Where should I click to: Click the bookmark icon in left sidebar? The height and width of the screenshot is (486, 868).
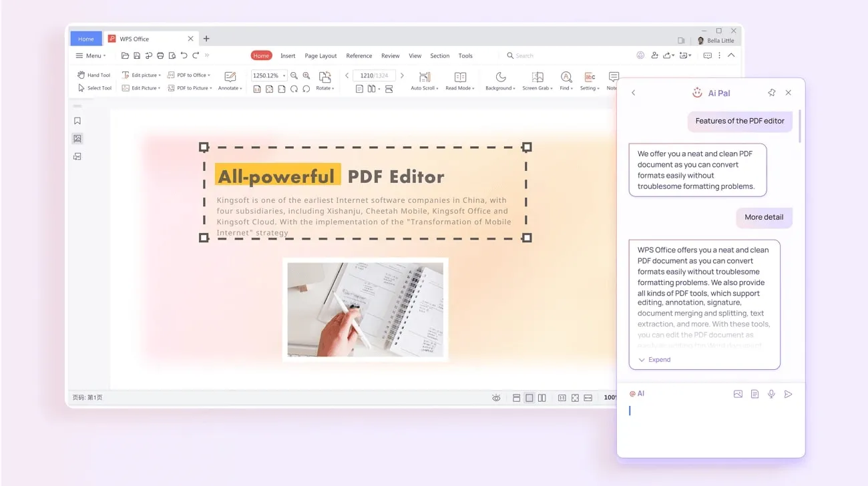click(77, 121)
